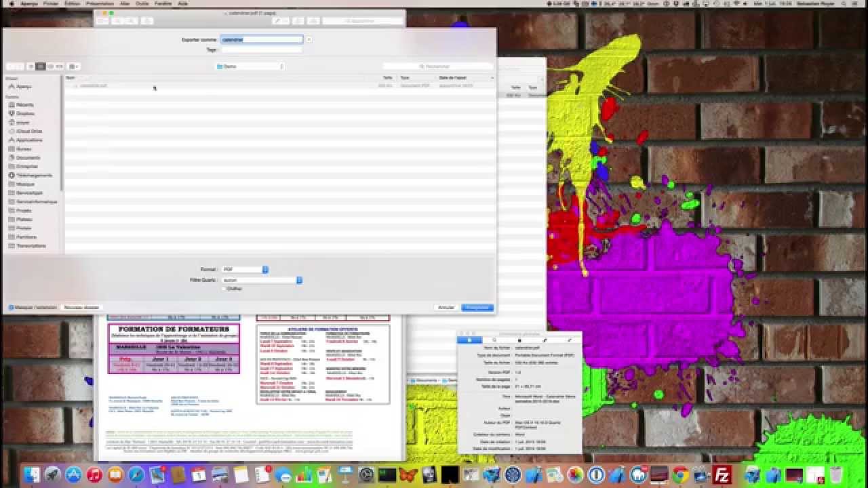
Task: Select Récents in the save dialog sidebar
Action: (24, 105)
